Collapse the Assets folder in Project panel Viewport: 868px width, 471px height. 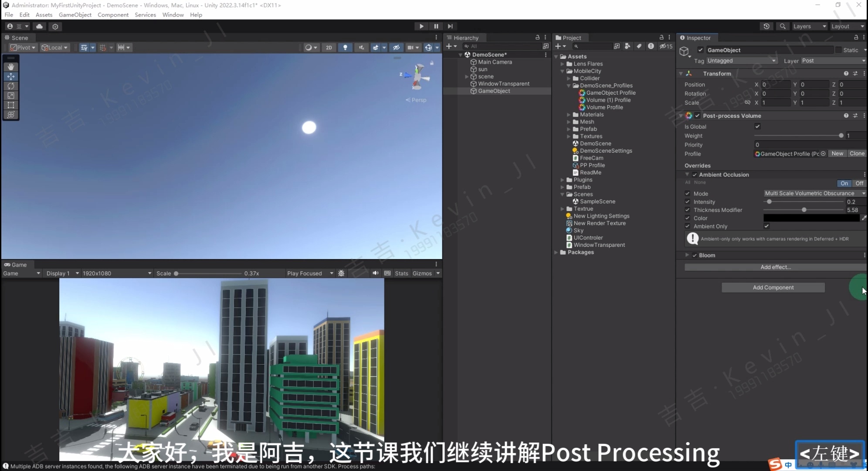point(556,56)
